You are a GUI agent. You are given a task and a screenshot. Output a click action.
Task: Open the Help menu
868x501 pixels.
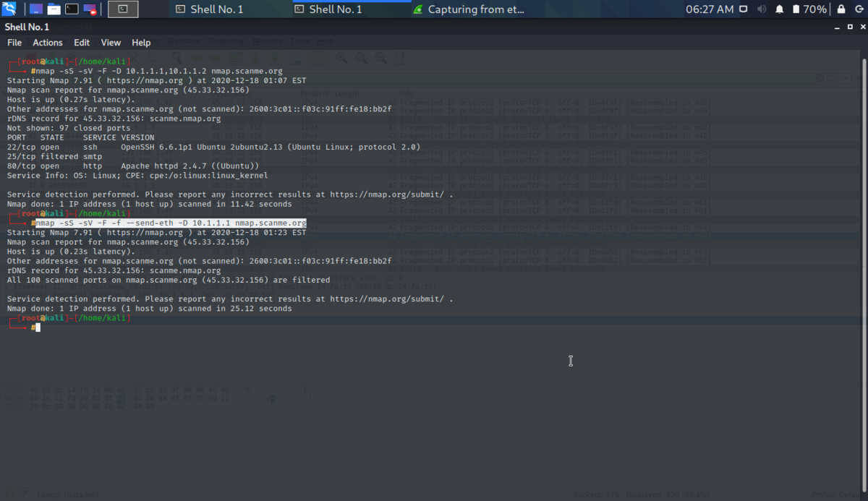(141, 43)
